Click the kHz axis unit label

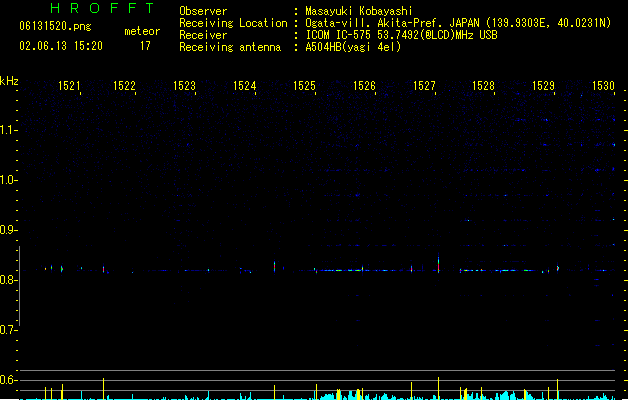[x=9, y=81]
